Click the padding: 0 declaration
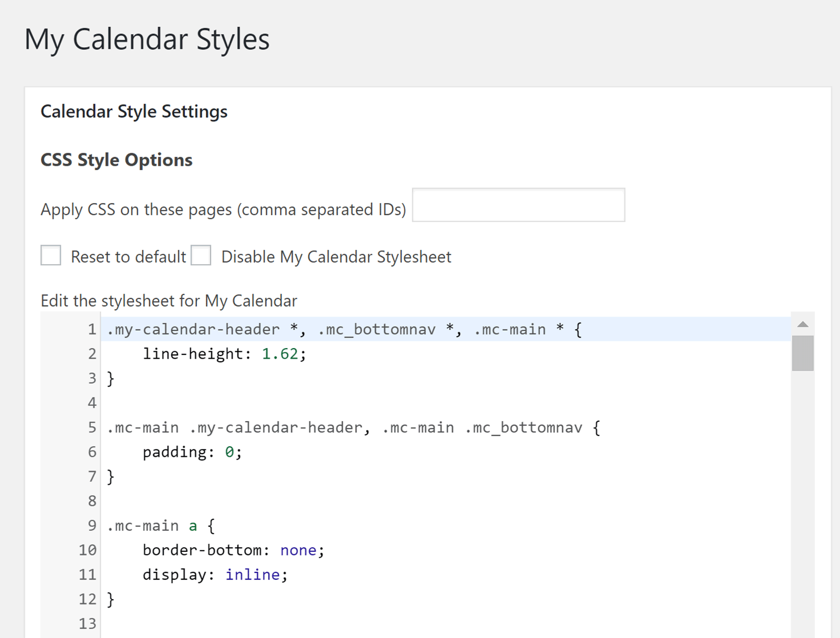The height and width of the screenshot is (638, 840). click(192, 452)
